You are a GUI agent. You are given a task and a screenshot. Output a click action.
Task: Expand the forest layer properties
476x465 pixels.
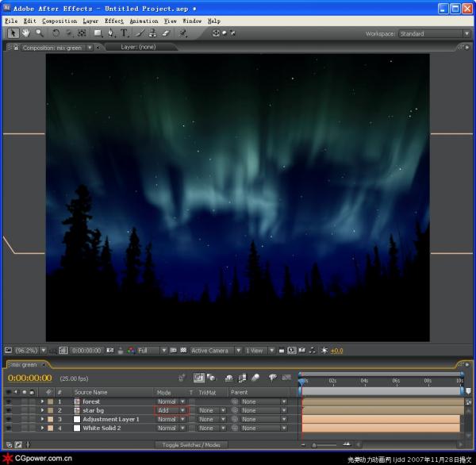(42, 402)
